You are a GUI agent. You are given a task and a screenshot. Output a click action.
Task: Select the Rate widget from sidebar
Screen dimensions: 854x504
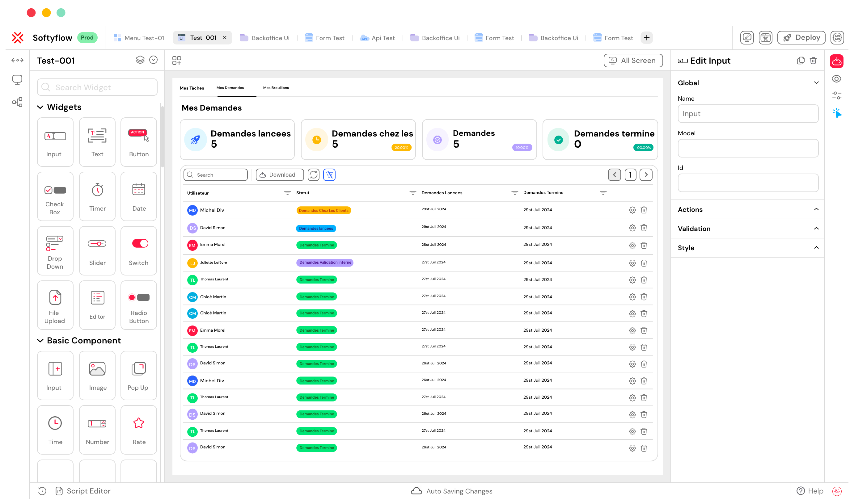pos(139,429)
